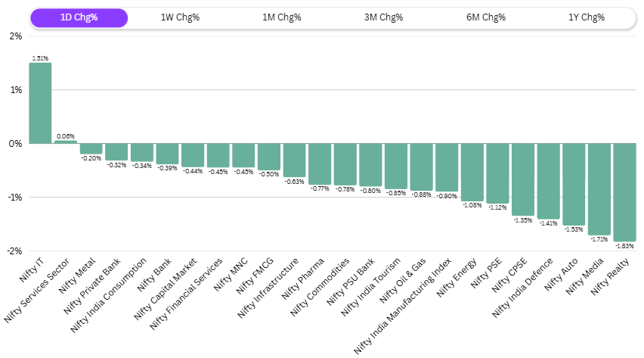Click the Nifty CPSE bar

523,179
